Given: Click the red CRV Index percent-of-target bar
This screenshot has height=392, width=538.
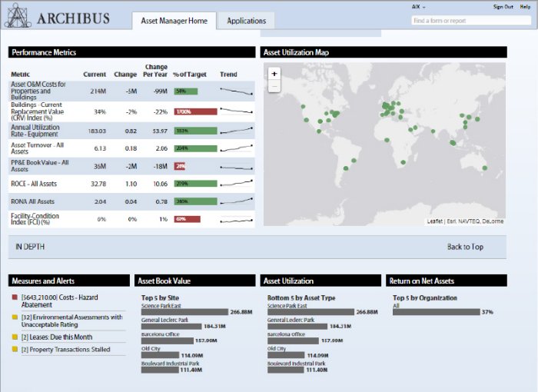Looking at the screenshot, I should (194, 111).
